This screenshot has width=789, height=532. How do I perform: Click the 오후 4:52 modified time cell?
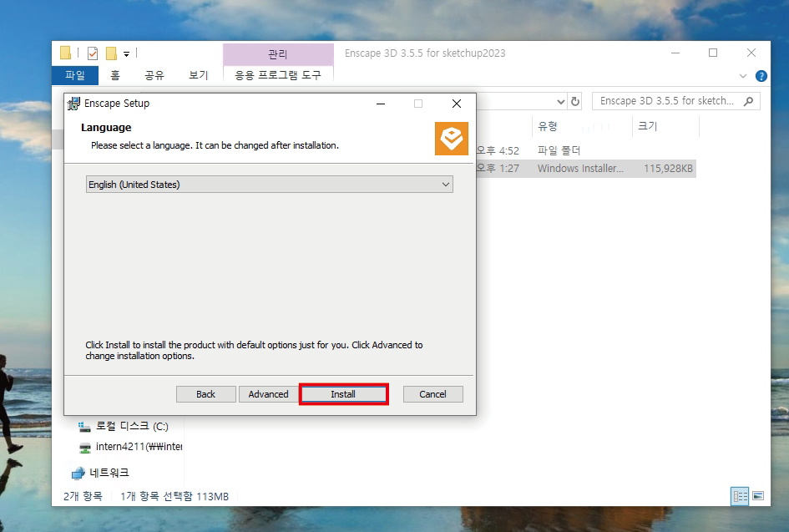[498, 150]
